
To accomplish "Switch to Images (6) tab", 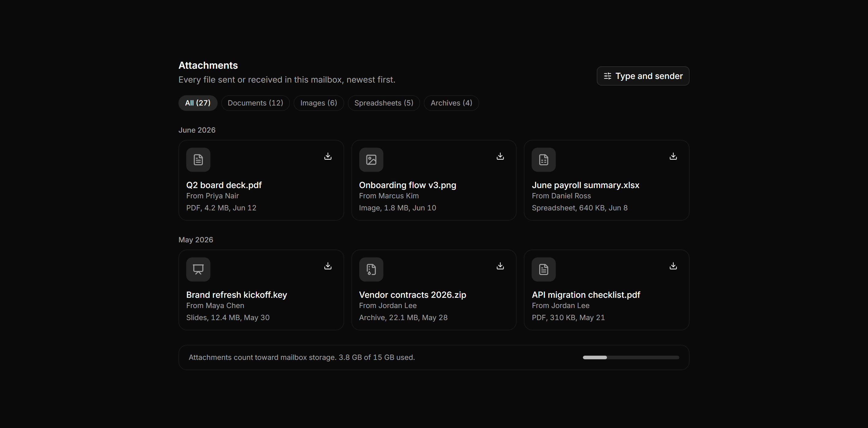I will point(319,103).
